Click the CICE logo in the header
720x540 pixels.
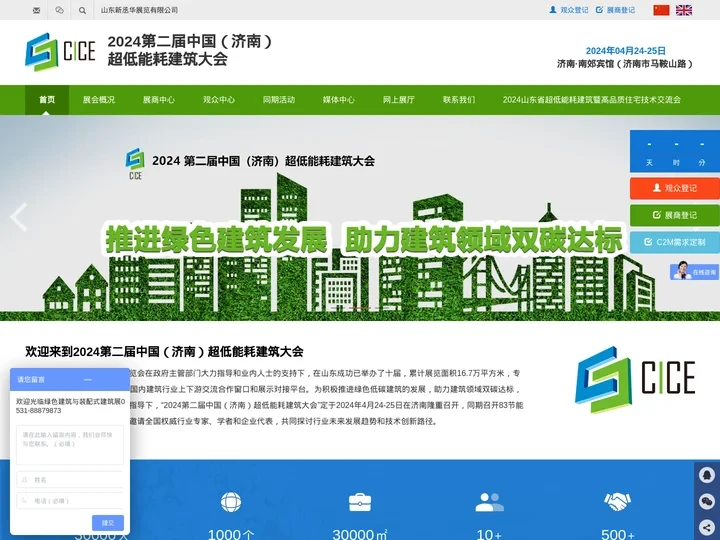(x=60, y=51)
